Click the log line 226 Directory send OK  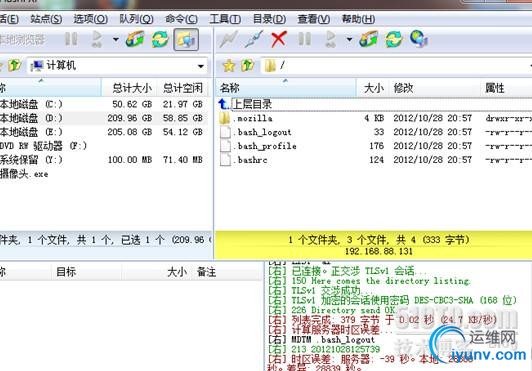point(332,310)
